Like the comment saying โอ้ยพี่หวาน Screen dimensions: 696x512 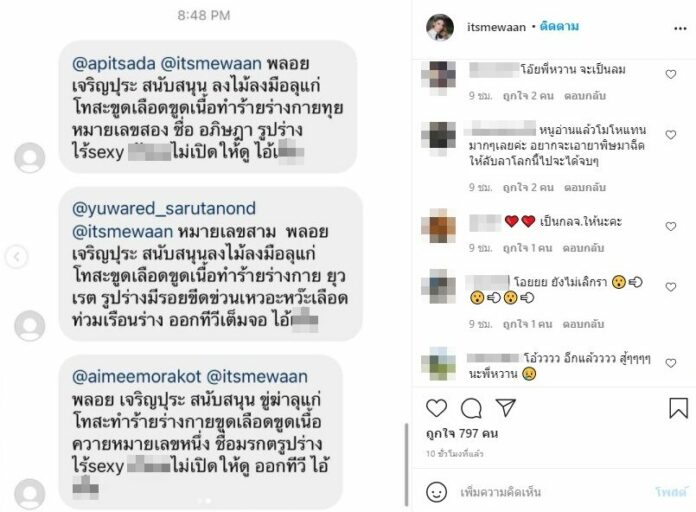point(671,74)
